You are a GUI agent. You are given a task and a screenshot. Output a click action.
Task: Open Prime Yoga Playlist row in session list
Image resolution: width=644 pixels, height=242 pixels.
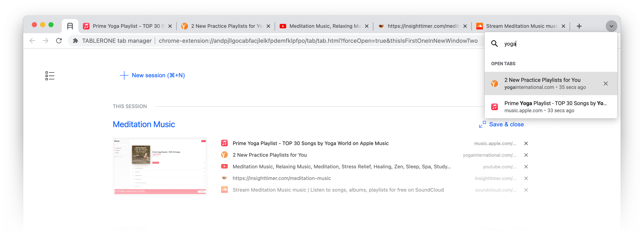310,143
